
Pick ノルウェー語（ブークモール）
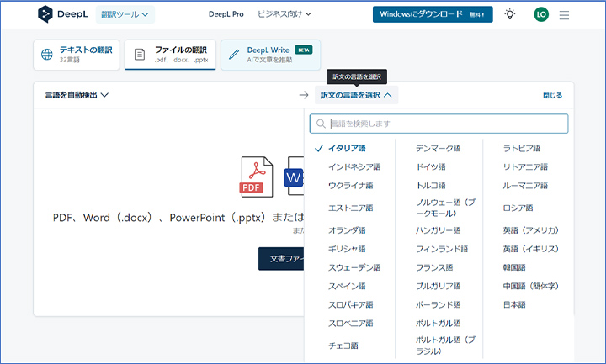click(445, 208)
